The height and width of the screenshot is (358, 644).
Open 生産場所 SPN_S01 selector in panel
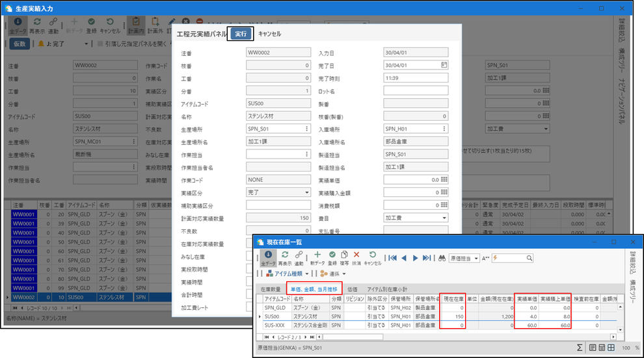(x=306, y=129)
